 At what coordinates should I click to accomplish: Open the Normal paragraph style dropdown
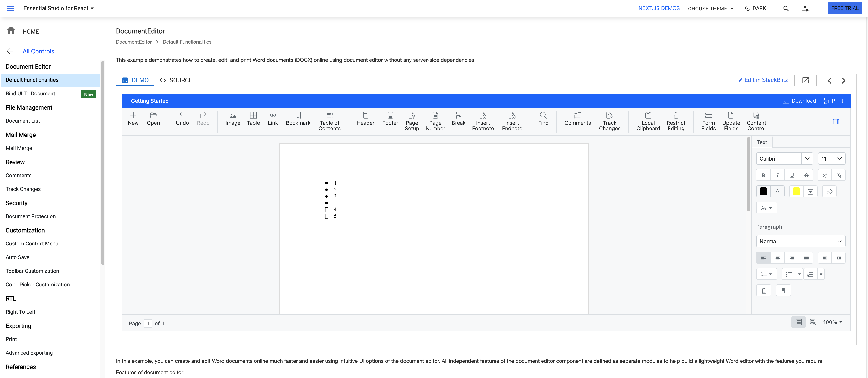839,241
